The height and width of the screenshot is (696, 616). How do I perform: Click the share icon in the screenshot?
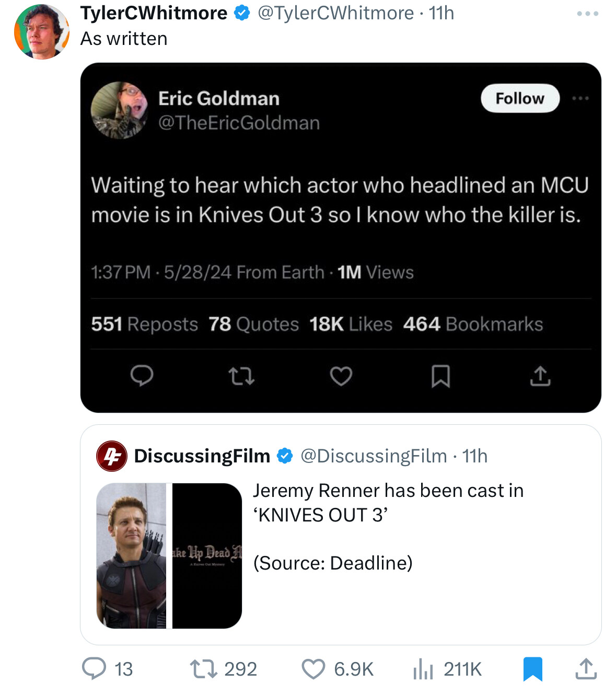tap(540, 376)
